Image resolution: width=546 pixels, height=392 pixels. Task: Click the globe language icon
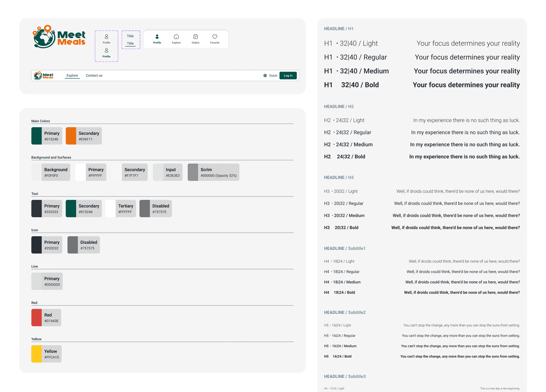[265, 75]
